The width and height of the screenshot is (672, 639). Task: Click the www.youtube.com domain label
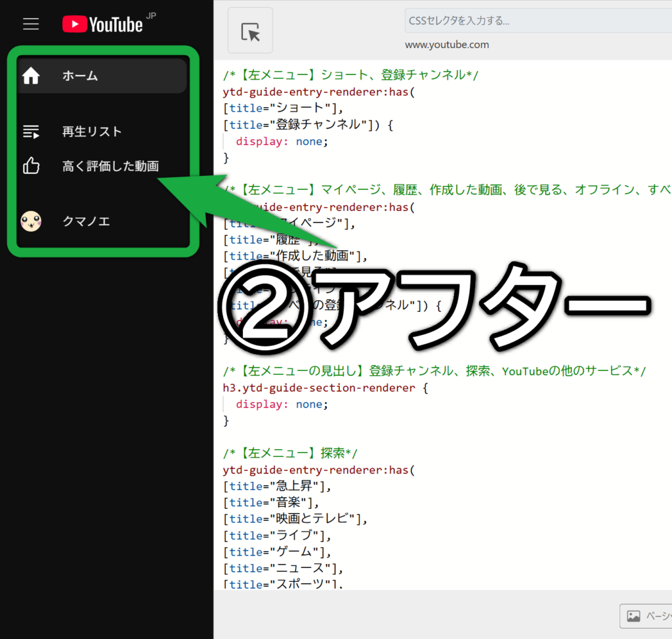coord(447,45)
